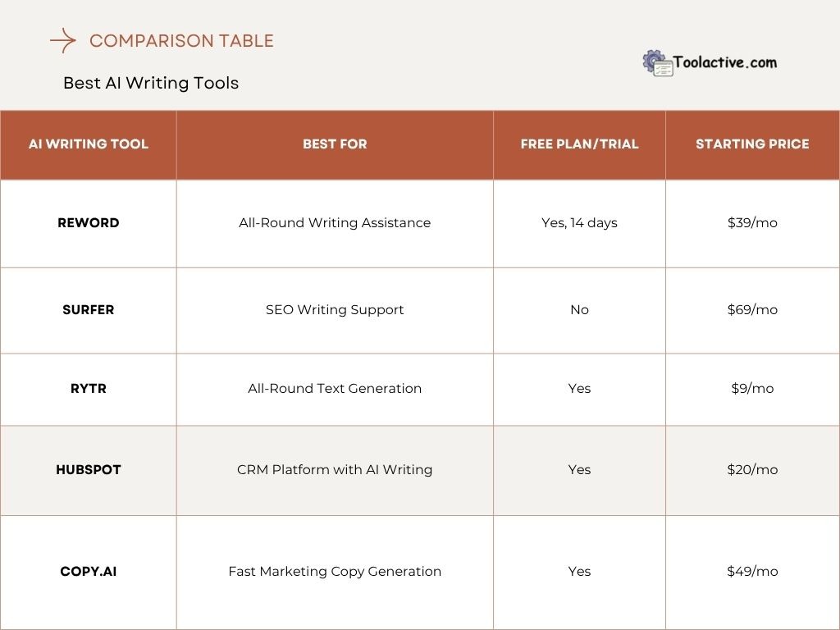
Task: Click the Best For column header
Action: pos(335,144)
